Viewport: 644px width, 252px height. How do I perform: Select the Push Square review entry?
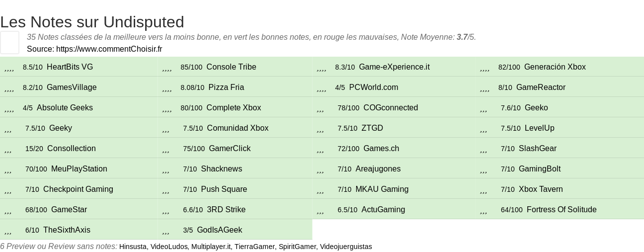[224, 189]
